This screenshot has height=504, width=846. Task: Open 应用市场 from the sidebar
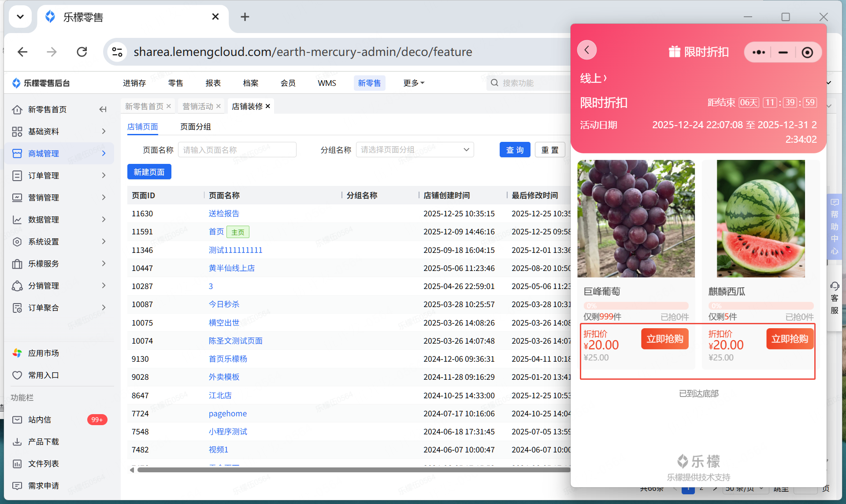point(43,353)
